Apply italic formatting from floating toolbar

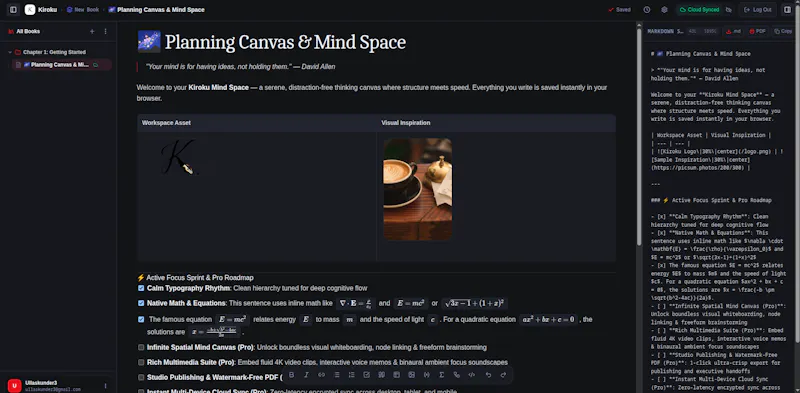pyautogui.click(x=307, y=375)
